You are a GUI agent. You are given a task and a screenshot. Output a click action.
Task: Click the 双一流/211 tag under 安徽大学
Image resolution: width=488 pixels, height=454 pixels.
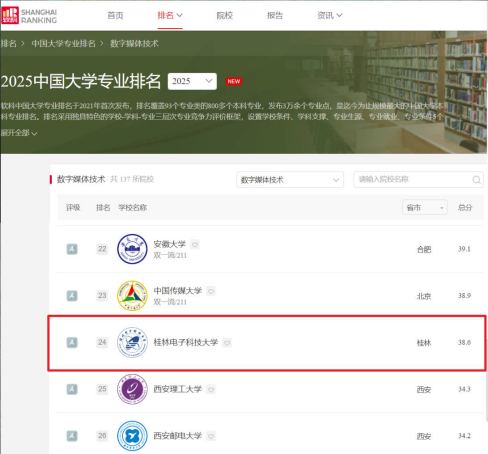170,255
